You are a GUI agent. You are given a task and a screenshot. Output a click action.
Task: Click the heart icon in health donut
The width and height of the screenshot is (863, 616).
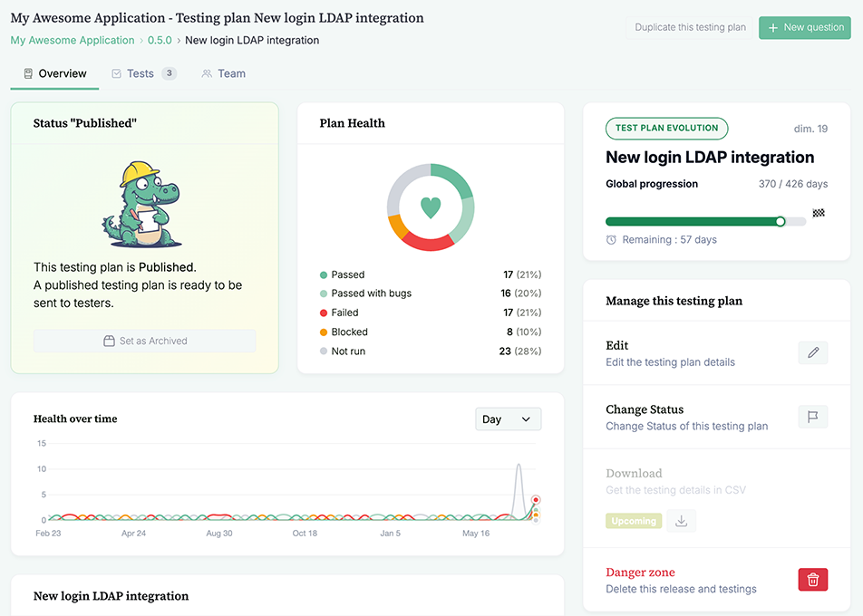tap(431, 208)
